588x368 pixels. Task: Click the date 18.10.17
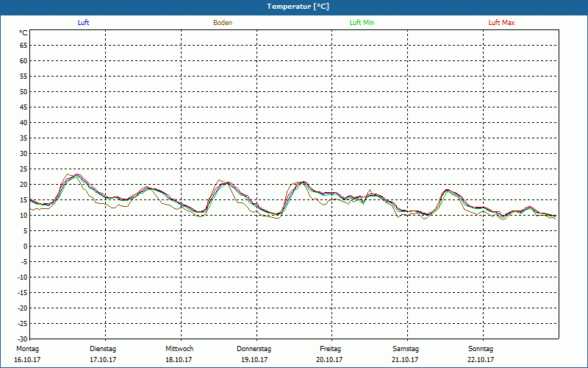(x=179, y=360)
